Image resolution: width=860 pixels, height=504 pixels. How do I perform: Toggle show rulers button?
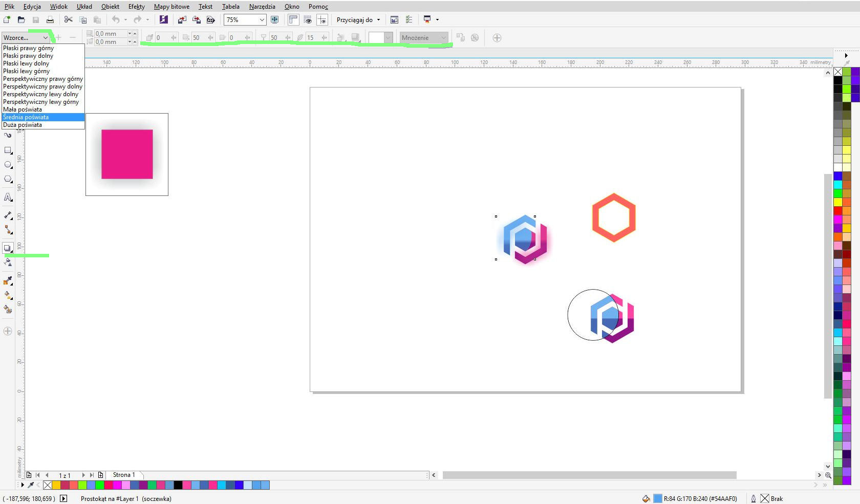click(293, 20)
